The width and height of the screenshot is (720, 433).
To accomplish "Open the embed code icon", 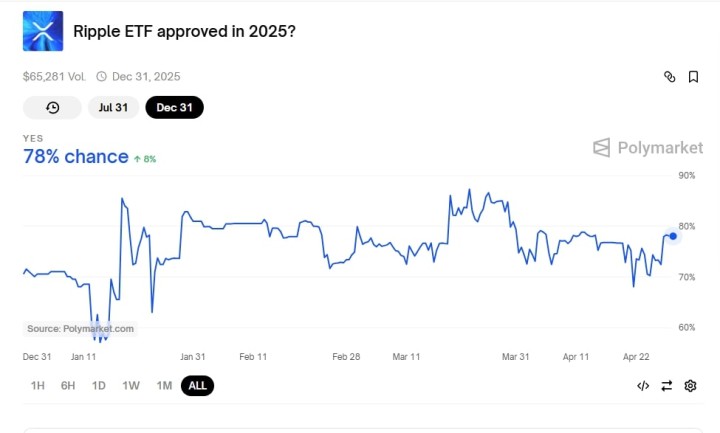I will point(643,386).
